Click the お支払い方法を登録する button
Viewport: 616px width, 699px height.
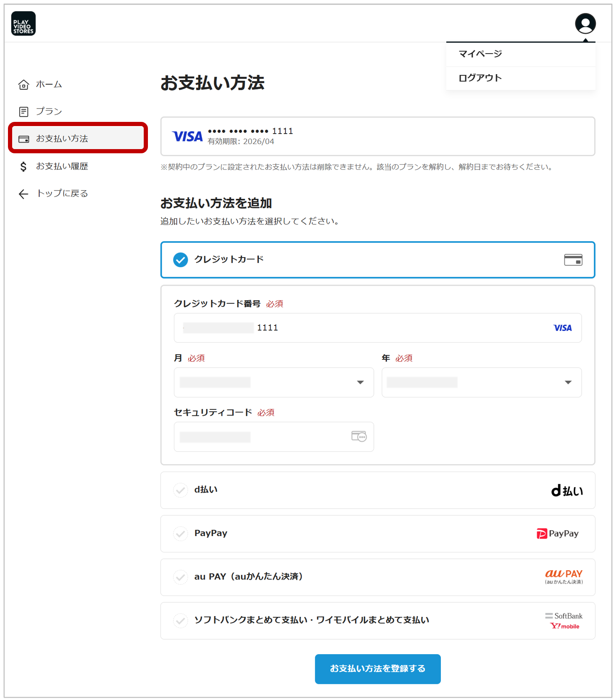click(x=378, y=669)
